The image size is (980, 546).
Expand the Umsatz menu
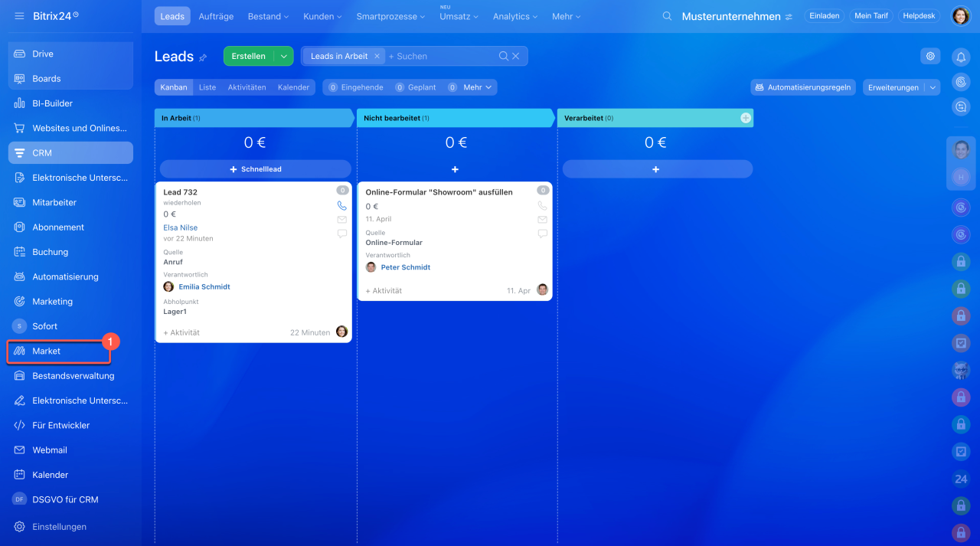459,16
